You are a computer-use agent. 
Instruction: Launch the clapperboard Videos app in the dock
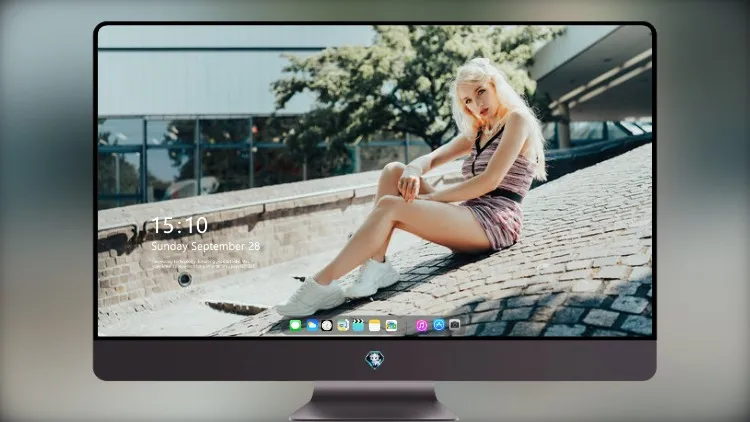pyautogui.click(x=358, y=325)
